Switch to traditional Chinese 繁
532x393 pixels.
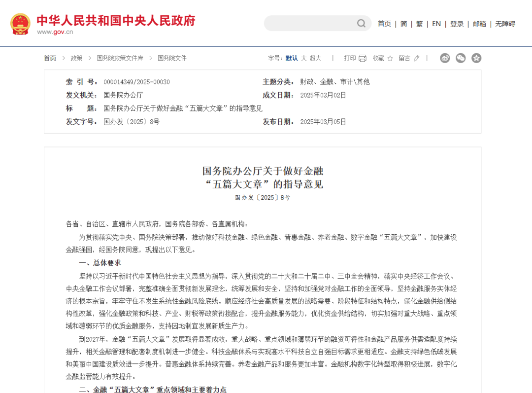419,24
